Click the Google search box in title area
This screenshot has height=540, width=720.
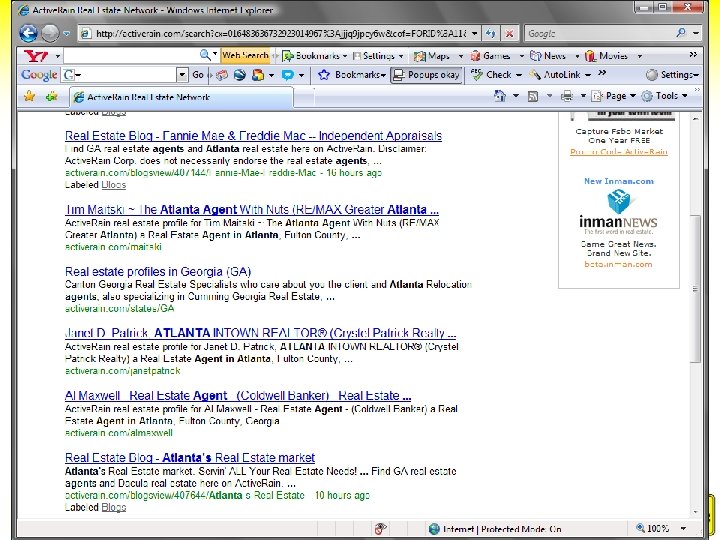click(x=599, y=33)
